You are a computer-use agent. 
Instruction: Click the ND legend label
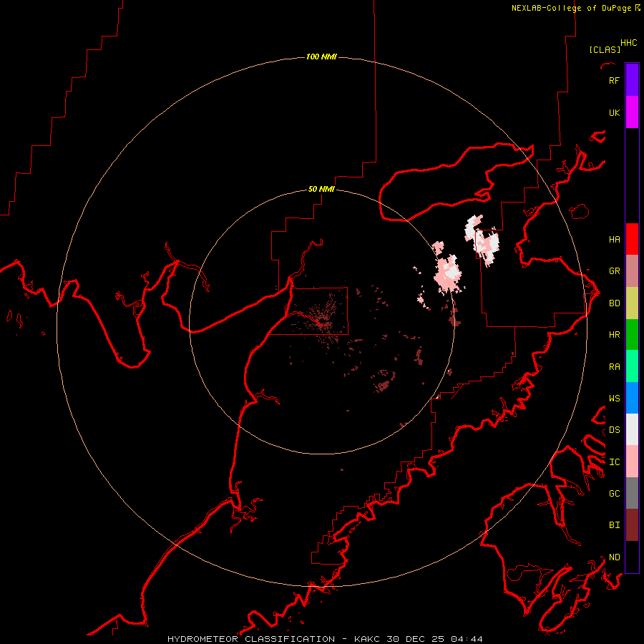click(x=614, y=557)
